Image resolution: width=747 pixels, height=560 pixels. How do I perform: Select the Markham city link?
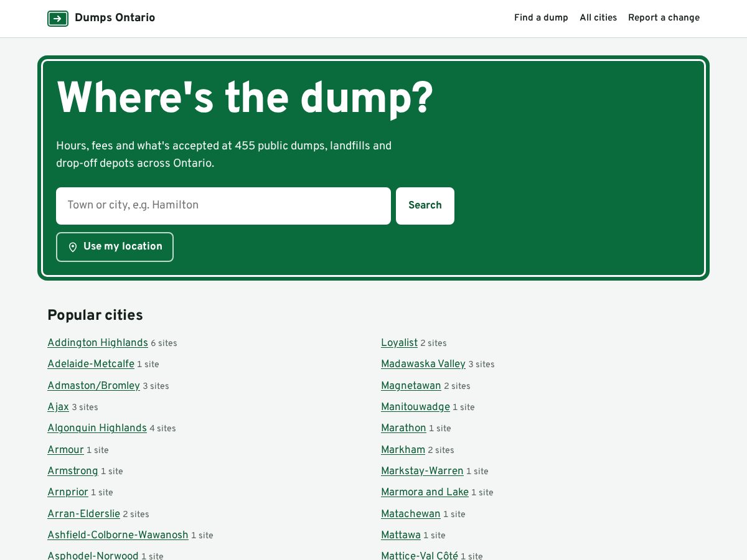click(403, 450)
